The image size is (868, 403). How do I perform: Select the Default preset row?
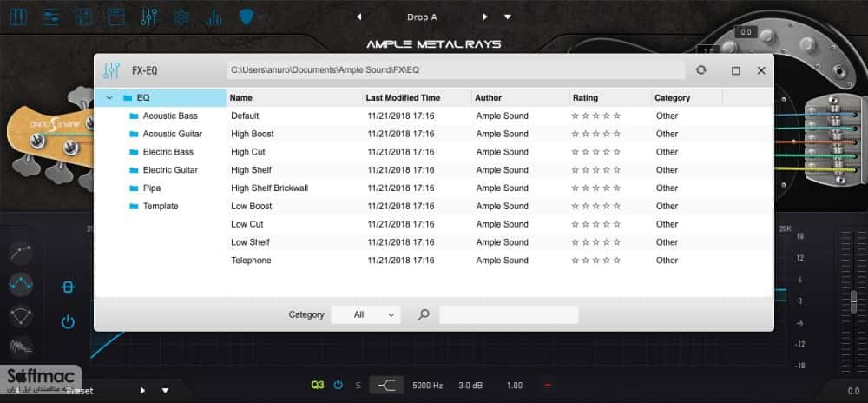click(x=499, y=116)
